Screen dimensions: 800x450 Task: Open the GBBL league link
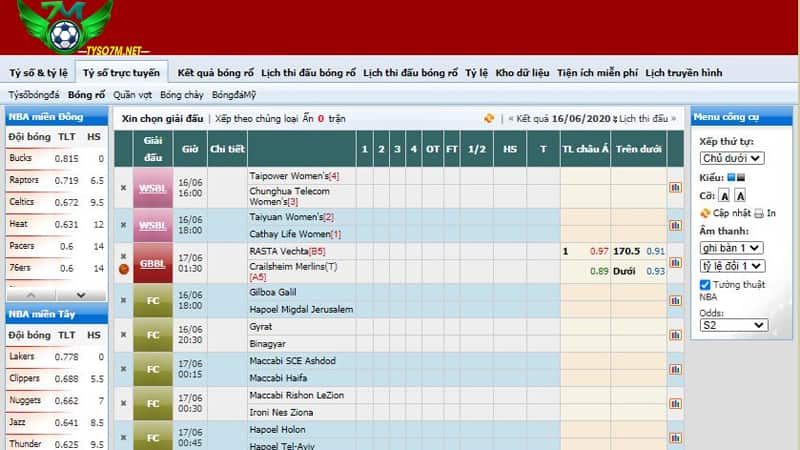[x=153, y=264]
